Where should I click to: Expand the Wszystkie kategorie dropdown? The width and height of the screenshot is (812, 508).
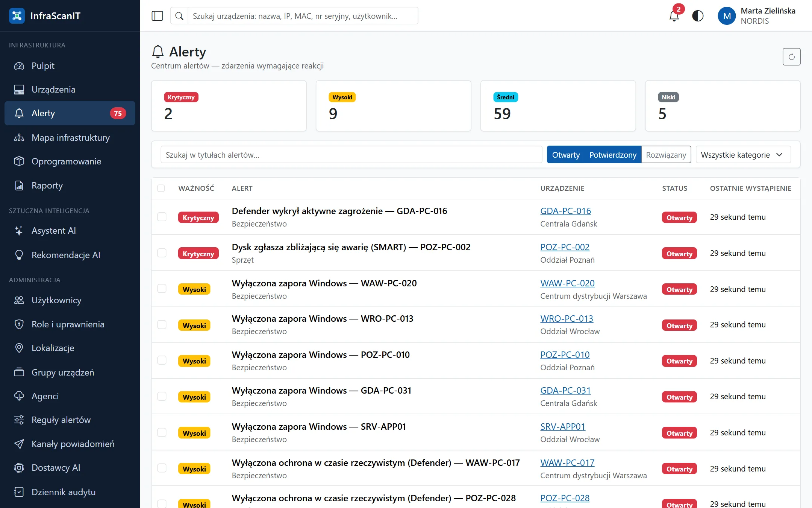click(743, 155)
